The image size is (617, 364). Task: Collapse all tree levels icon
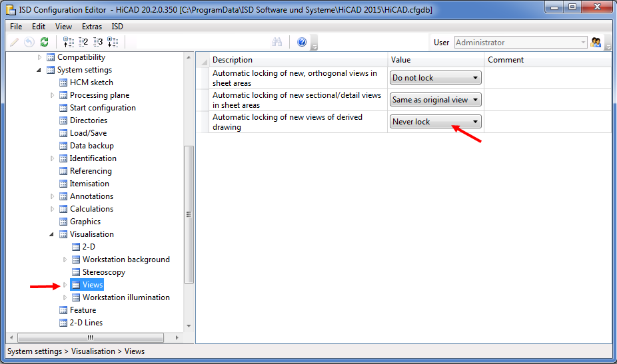click(x=69, y=42)
